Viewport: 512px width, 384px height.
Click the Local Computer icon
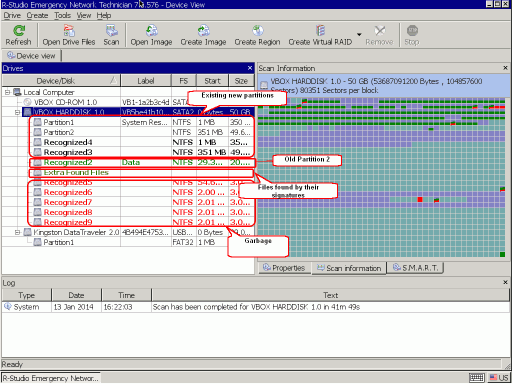coord(17,92)
